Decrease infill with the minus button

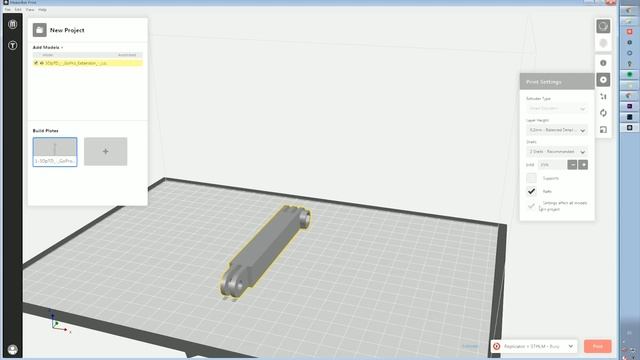click(572, 164)
